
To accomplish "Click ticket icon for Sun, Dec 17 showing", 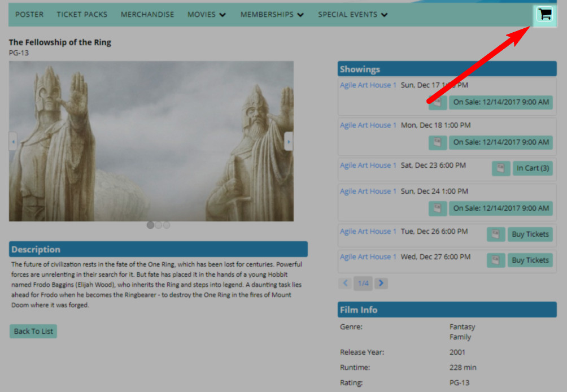I will click(438, 102).
